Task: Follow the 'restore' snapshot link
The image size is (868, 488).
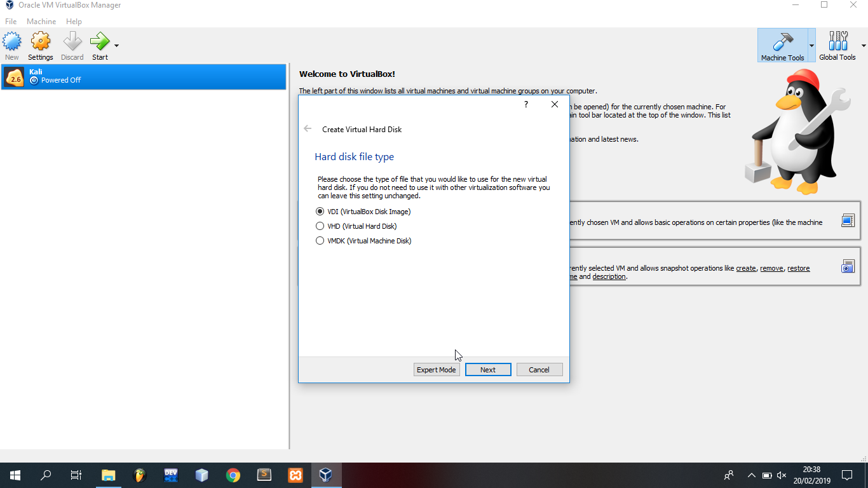Action: click(799, 268)
